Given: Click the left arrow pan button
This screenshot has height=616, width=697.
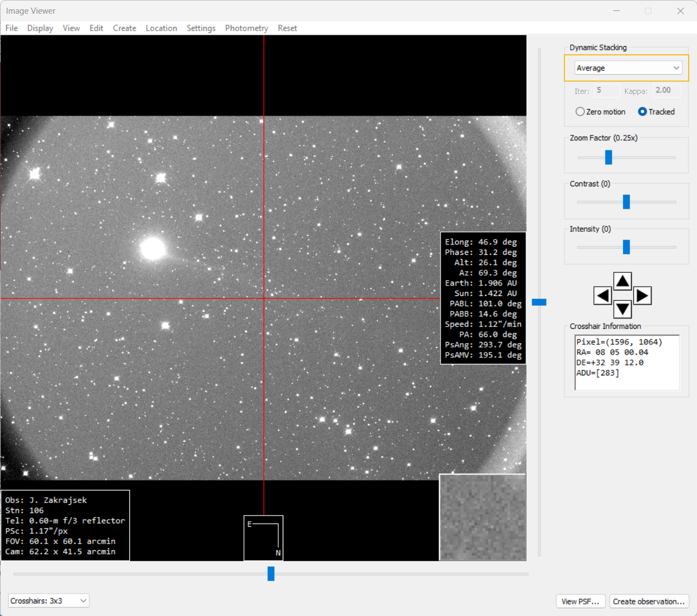Looking at the screenshot, I should pyautogui.click(x=603, y=296).
